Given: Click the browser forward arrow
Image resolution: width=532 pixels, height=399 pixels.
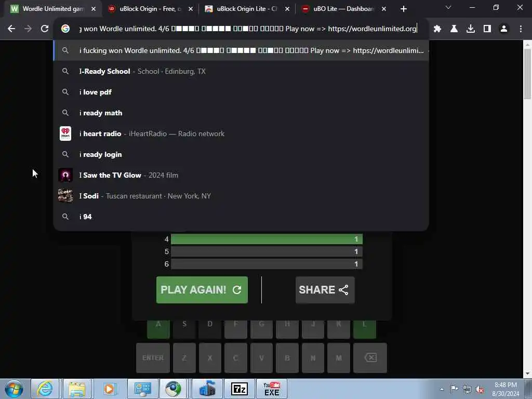Looking at the screenshot, I should [28, 29].
